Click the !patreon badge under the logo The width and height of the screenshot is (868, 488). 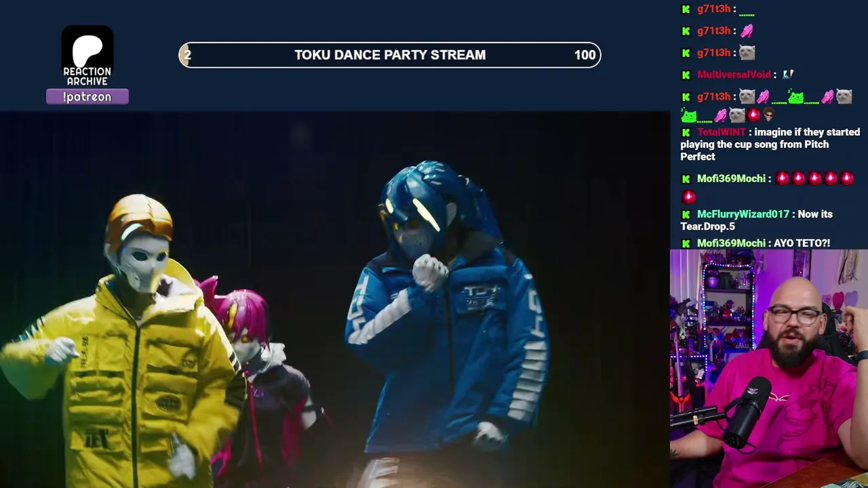coord(87,97)
